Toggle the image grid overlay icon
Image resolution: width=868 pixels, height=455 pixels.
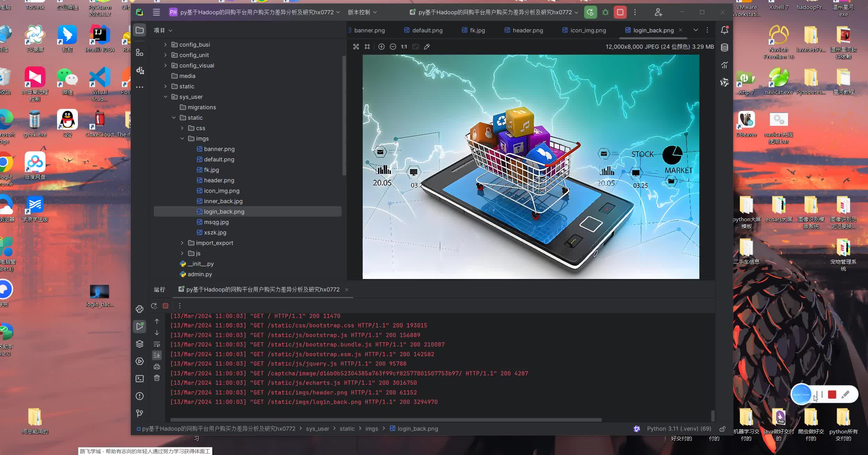(367, 47)
